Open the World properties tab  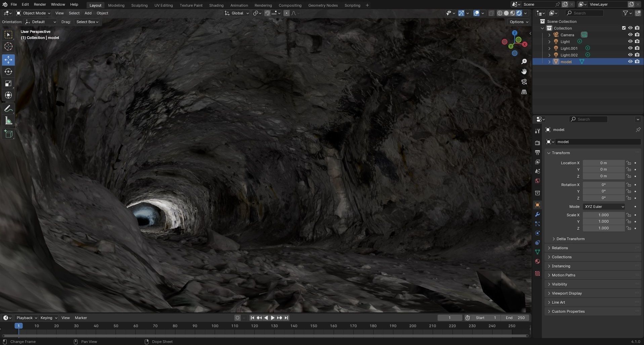coord(538,181)
